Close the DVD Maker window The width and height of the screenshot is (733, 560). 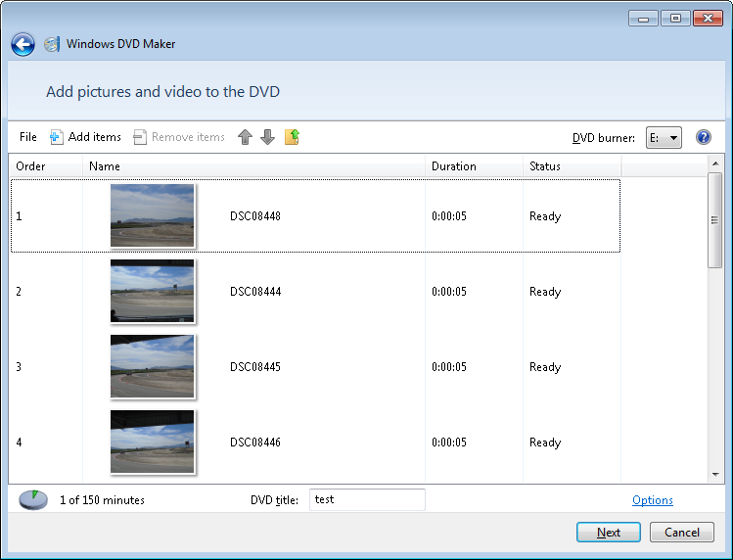708,19
